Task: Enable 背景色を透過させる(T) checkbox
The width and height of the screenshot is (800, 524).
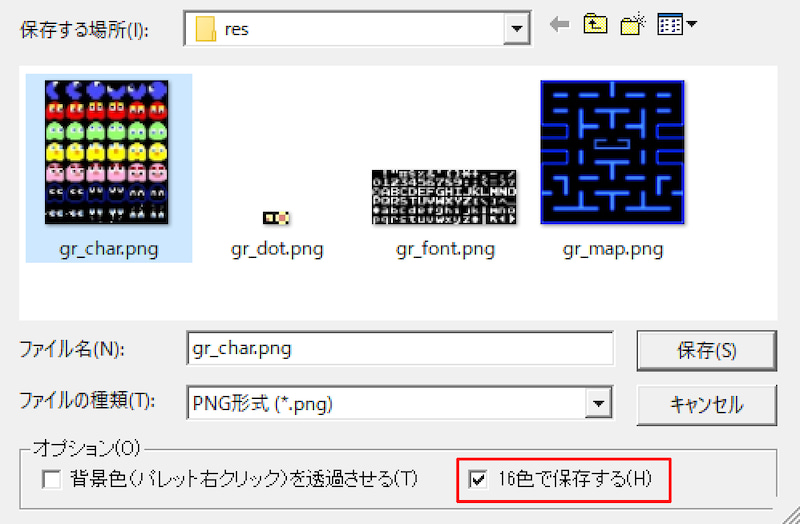Action: 52,479
